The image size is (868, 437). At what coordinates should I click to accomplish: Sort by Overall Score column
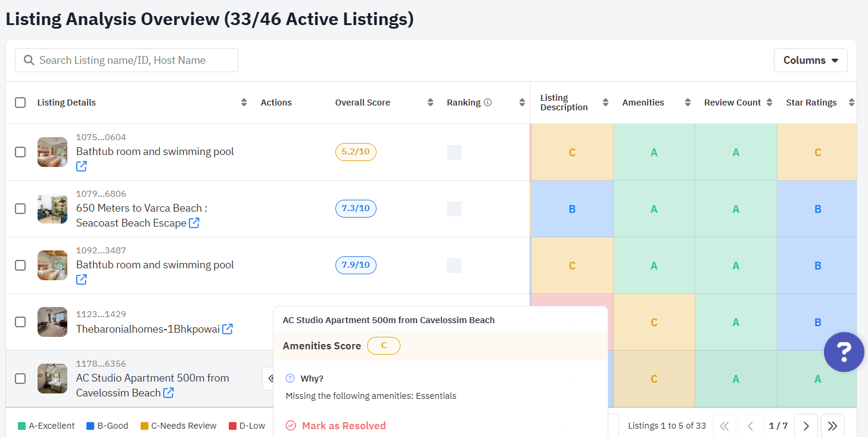click(x=430, y=103)
